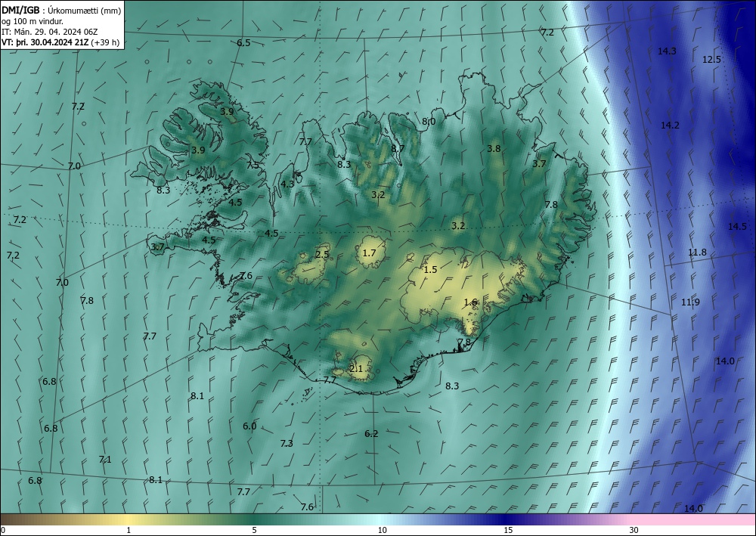This screenshot has height=536, width=756.
Task: Pick the pink end of the colour bar
Action: click(694, 520)
